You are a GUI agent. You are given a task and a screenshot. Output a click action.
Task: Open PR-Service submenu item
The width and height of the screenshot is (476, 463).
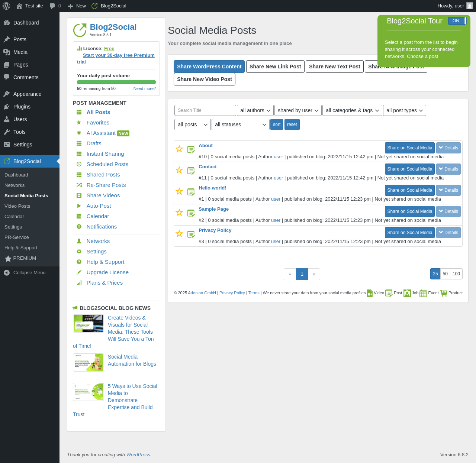30,237
